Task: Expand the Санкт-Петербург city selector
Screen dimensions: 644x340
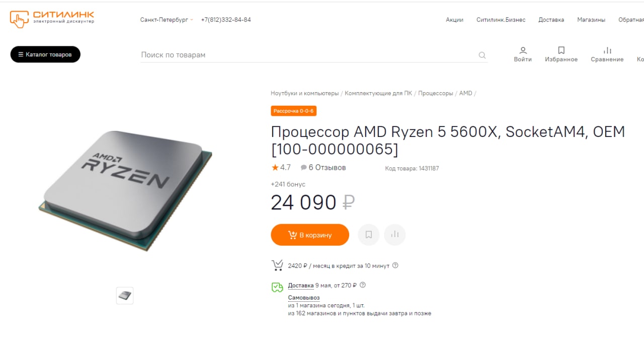Action: point(167,20)
